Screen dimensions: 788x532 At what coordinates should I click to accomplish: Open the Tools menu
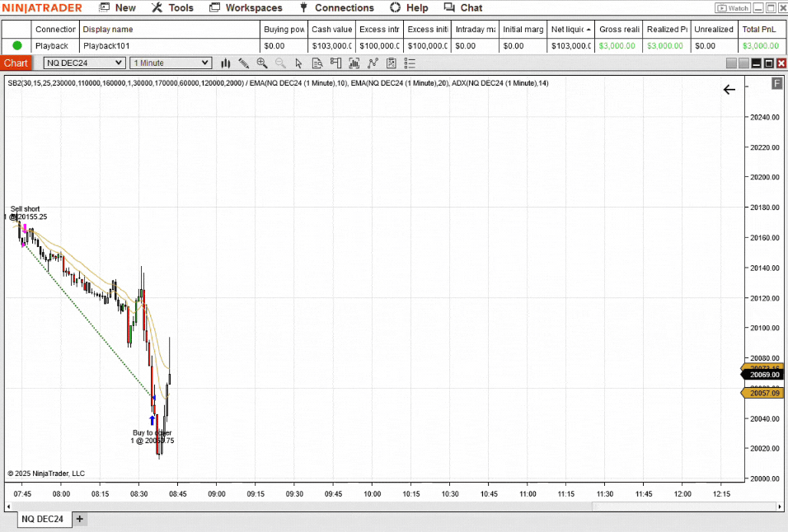tap(172, 7)
